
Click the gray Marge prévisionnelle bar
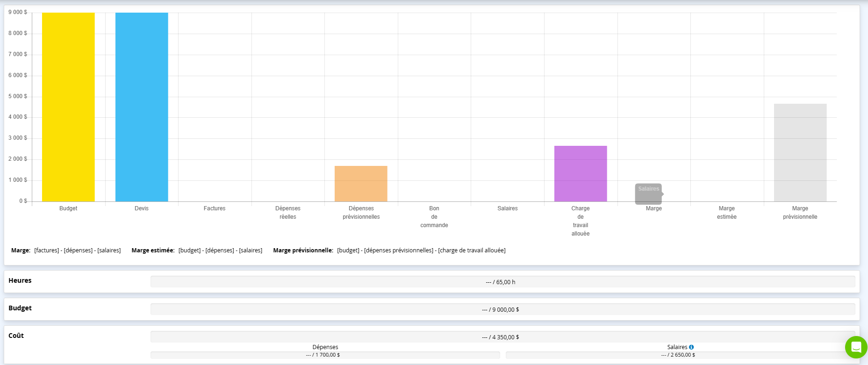click(x=800, y=153)
